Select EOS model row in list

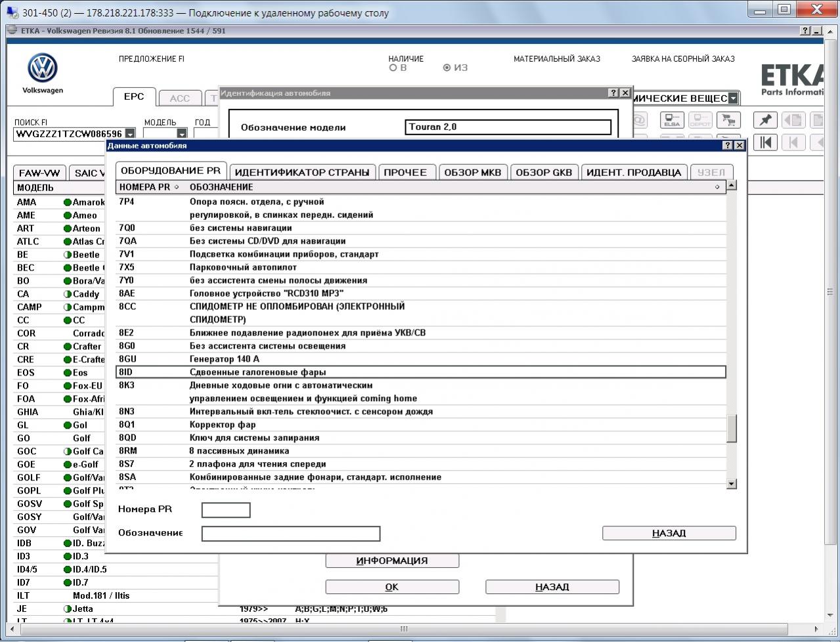(60, 372)
